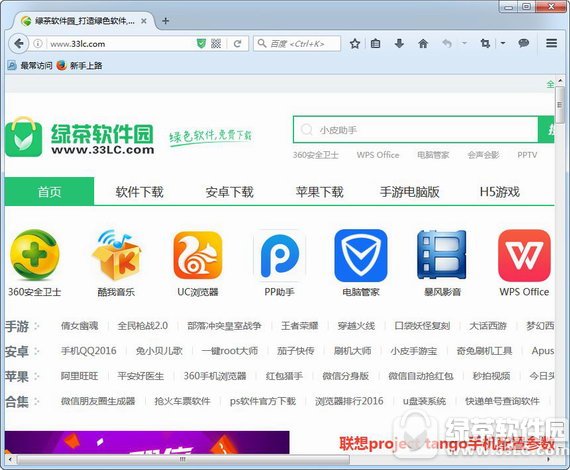Open the 手机QQ2016 link
Viewport: 570px width, 470px height.
click(88, 351)
